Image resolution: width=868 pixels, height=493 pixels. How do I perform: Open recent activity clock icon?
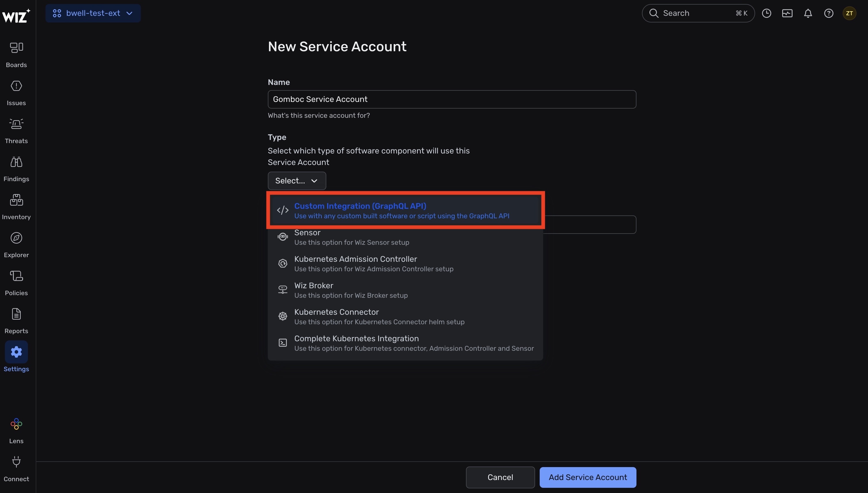point(766,13)
